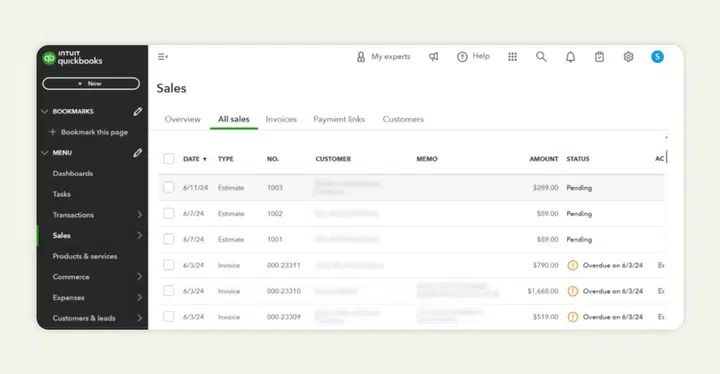Select invoice 000-23311 checkbox

[x=169, y=265]
